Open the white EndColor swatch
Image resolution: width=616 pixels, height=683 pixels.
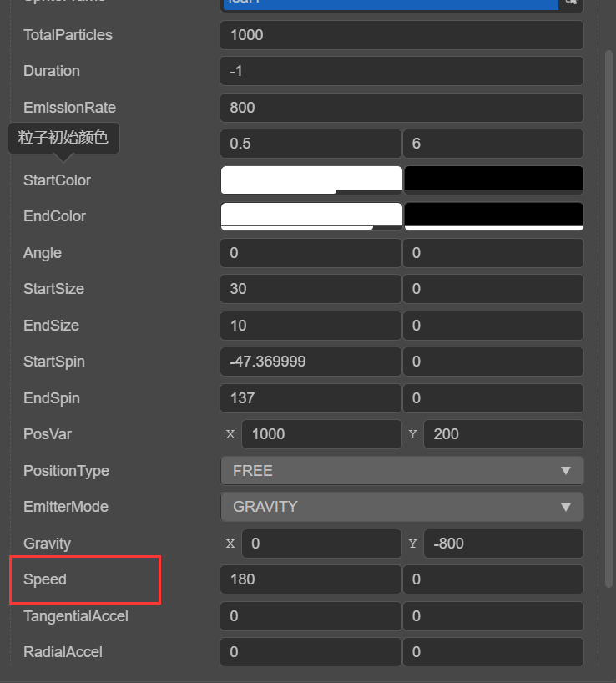(311, 215)
